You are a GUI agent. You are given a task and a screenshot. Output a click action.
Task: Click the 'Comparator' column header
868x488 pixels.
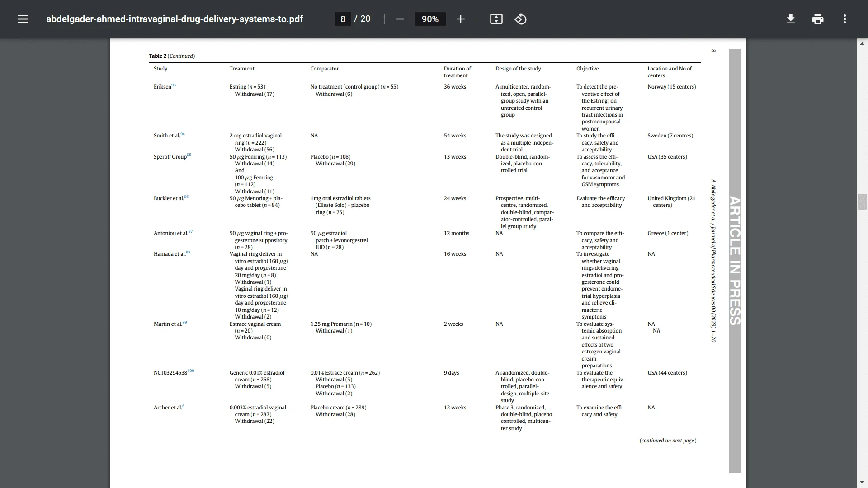tap(325, 69)
